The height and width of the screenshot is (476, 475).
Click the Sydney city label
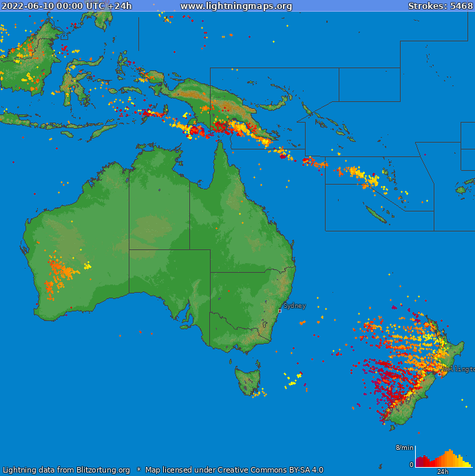[x=295, y=306]
